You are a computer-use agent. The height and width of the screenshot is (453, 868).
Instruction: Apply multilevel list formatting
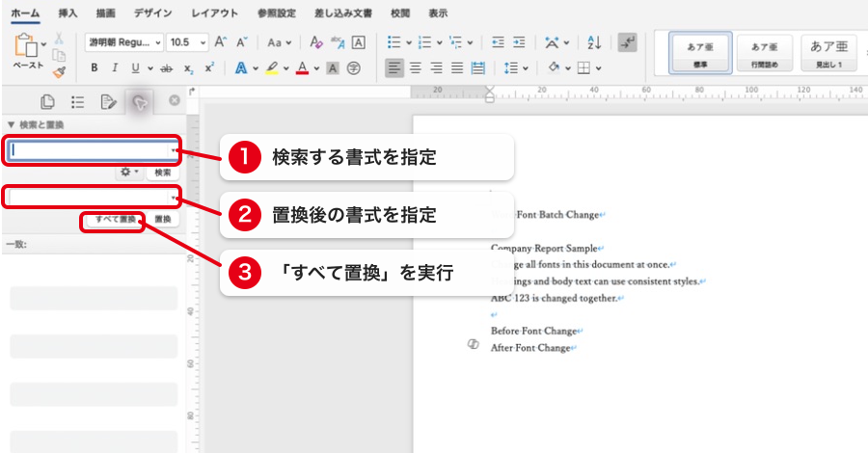(x=455, y=42)
